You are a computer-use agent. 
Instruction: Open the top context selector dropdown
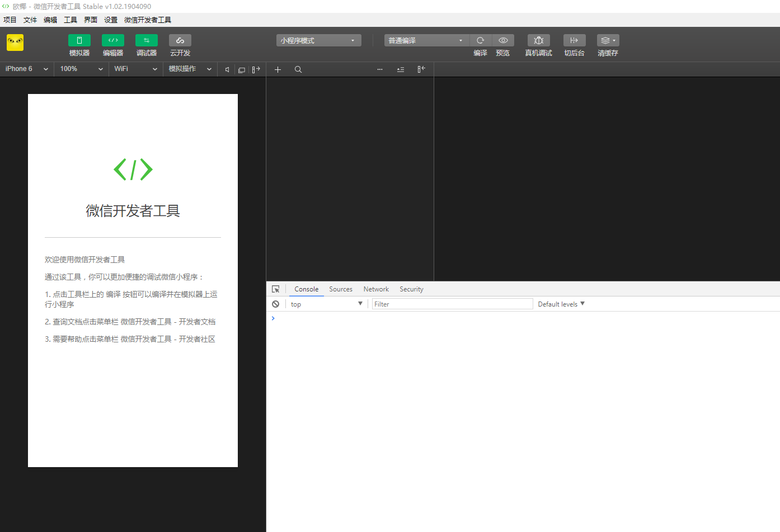[326, 304]
